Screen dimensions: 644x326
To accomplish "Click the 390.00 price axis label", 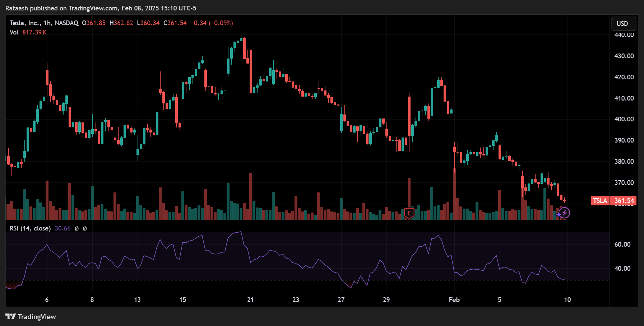I will coord(624,140).
